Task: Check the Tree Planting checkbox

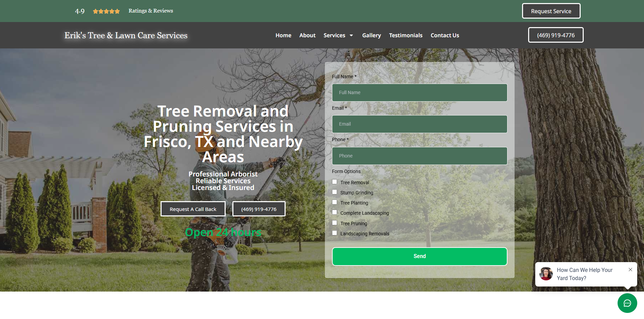Action: (335, 202)
